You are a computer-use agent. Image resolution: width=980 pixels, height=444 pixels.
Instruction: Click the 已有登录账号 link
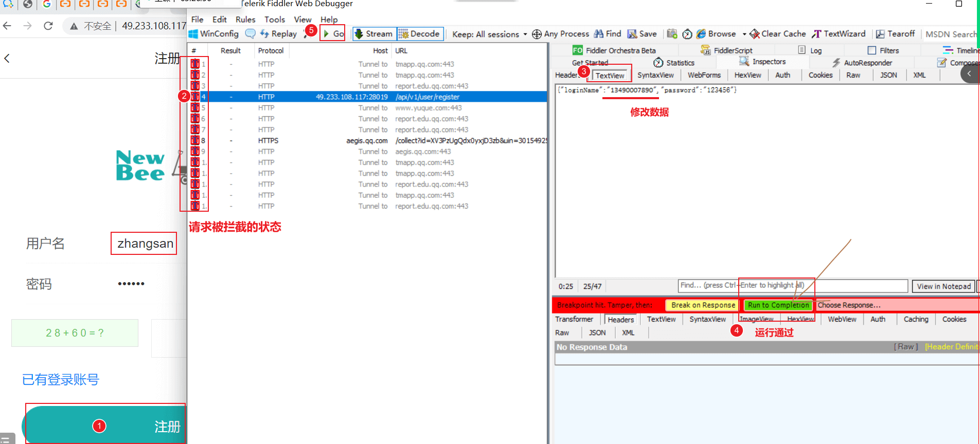click(61, 380)
